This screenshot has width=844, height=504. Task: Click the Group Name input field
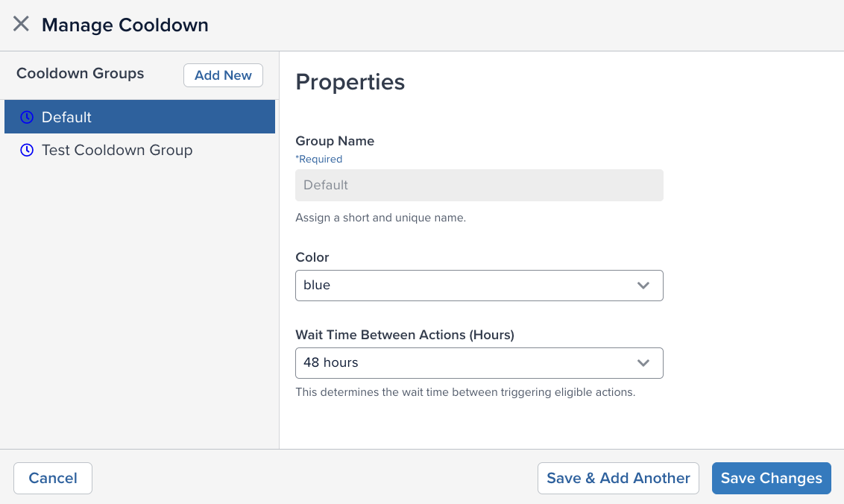(479, 185)
